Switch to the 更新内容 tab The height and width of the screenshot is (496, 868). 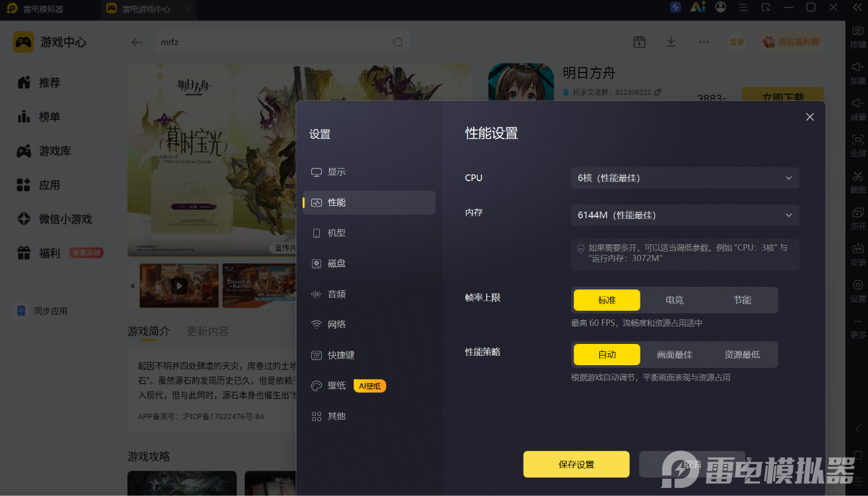coord(208,331)
